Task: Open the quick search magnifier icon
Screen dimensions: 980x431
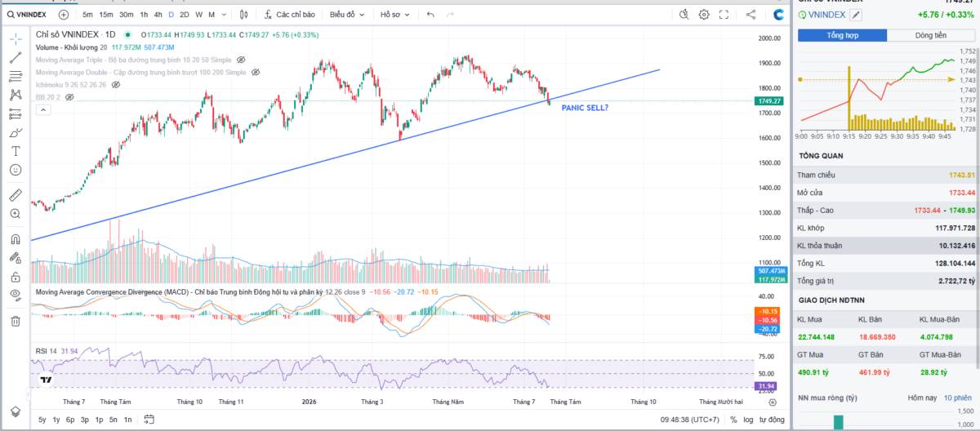Action: pos(684,14)
